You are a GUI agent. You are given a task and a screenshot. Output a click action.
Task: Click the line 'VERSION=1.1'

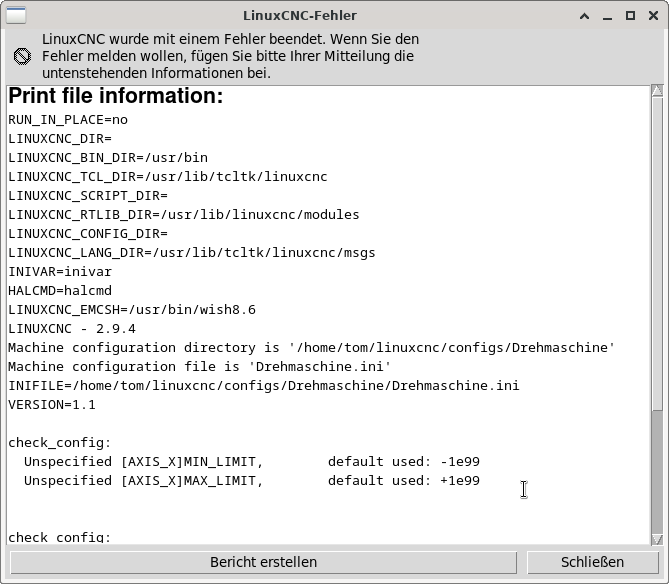[x=52, y=405]
